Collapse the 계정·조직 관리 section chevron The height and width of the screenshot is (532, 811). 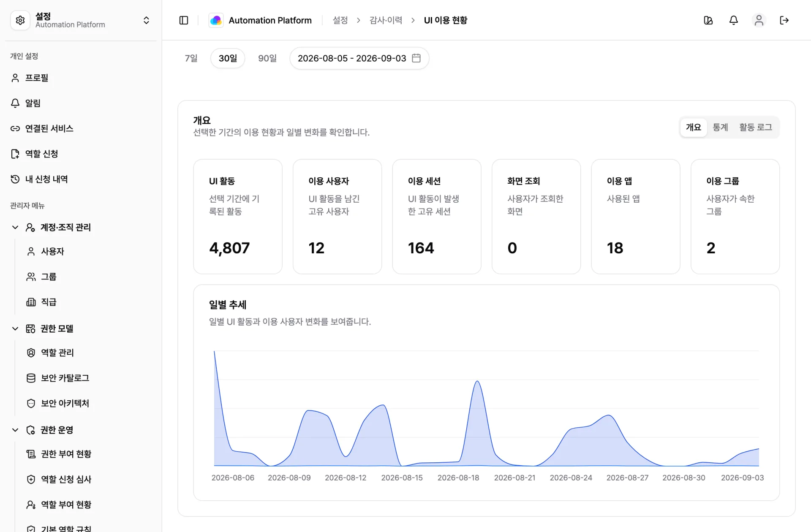[x=15, y=227]
